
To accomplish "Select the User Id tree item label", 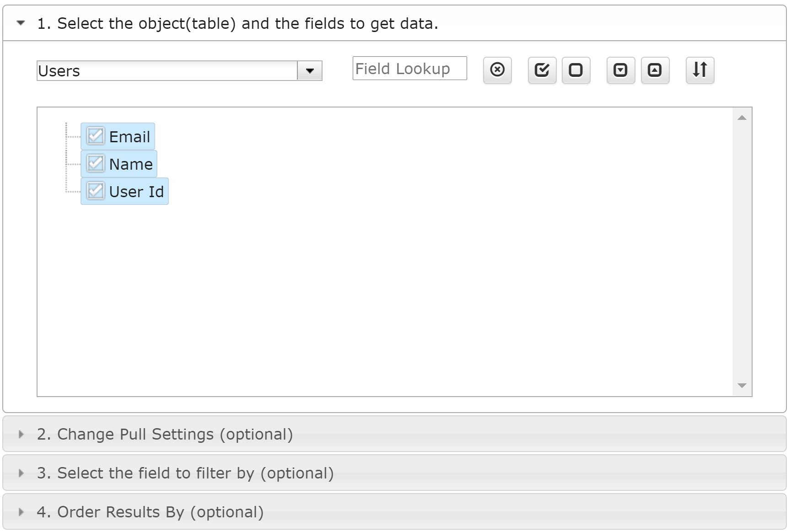I will [x=136, y=192].
